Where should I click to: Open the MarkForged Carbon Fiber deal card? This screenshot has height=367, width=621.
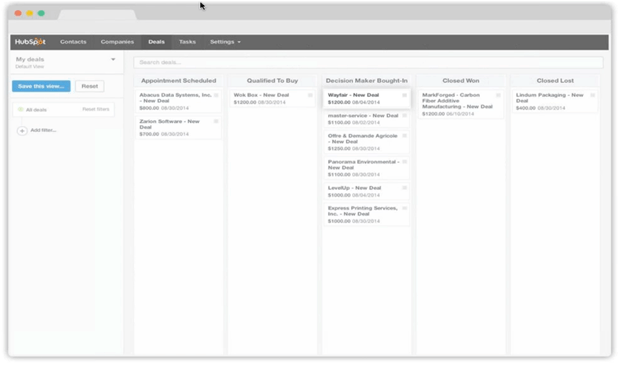(x=461, y=104)
